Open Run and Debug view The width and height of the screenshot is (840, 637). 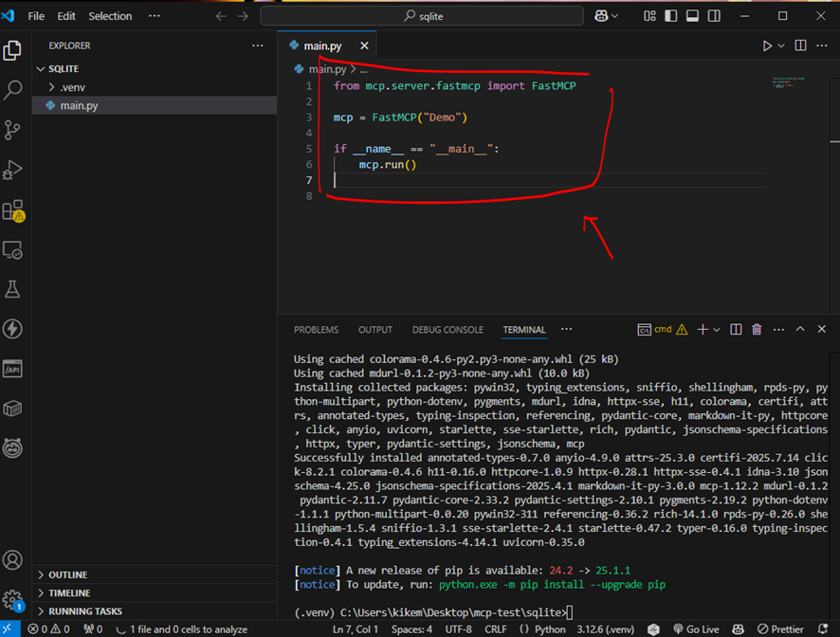[x=13, y=170]
